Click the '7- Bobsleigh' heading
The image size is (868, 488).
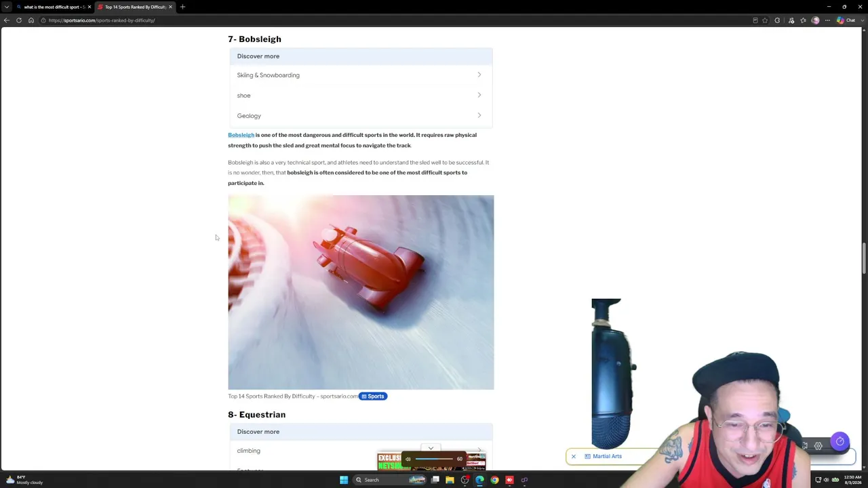pos(254,39)
